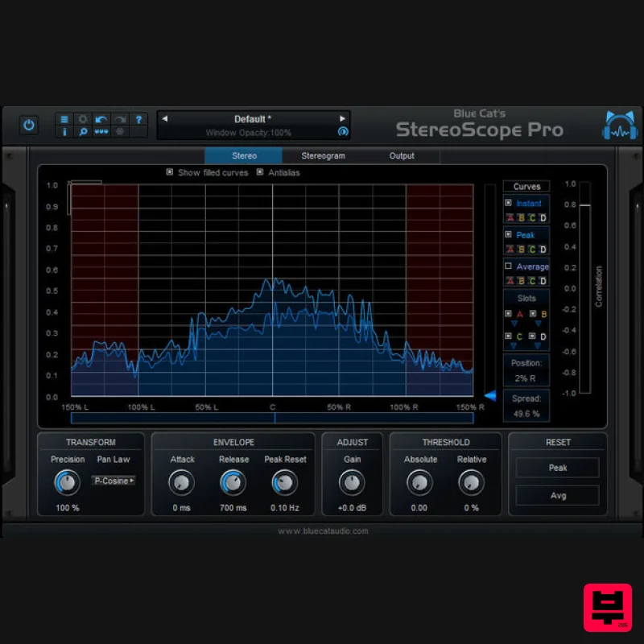Open the hamburger menu icon
Viewport: 644px width, 644px height.
65,121
